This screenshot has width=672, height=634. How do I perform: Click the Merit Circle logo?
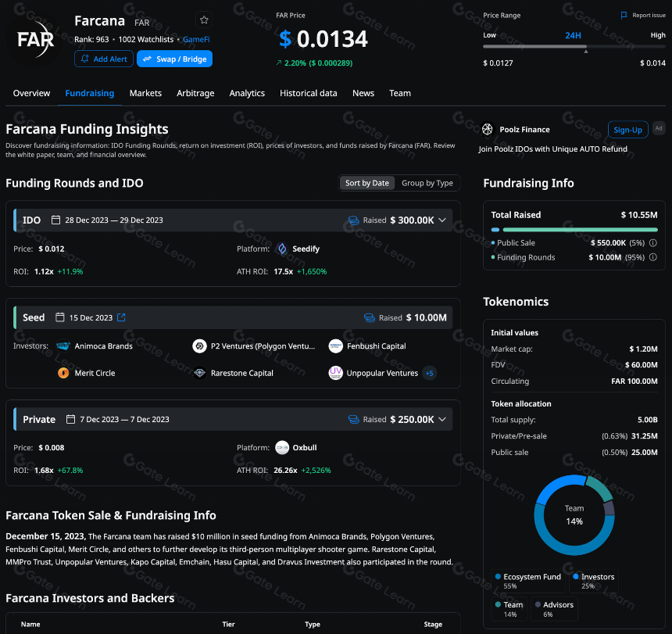click(x=63, y=373)
